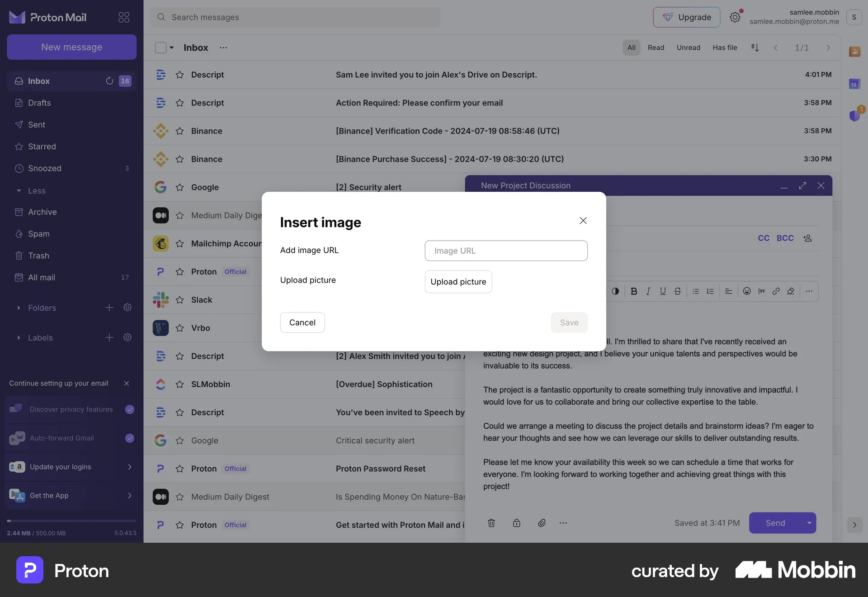Click the attachment paperclip icon in composer

point(542,523)
